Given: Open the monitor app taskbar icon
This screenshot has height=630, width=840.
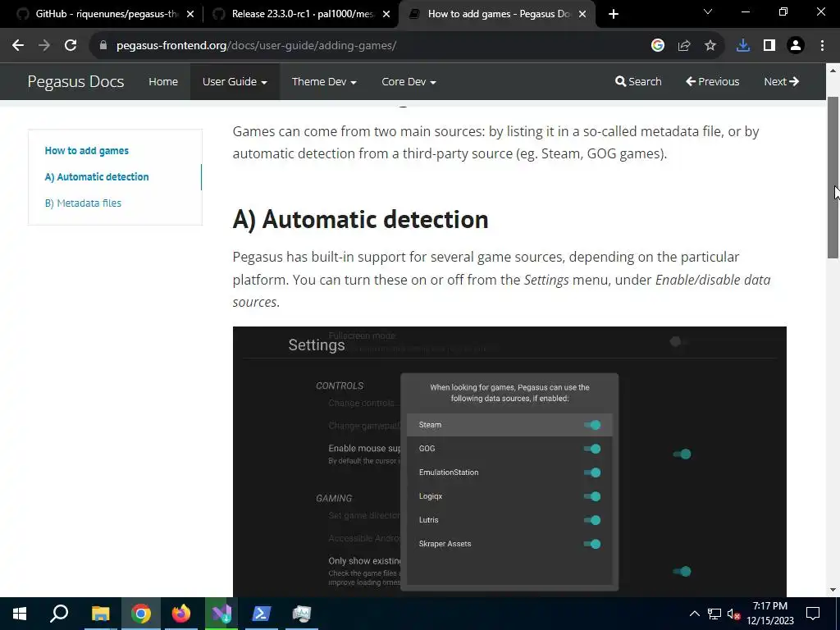Looking at the screenshot, I should click(302, 614).
